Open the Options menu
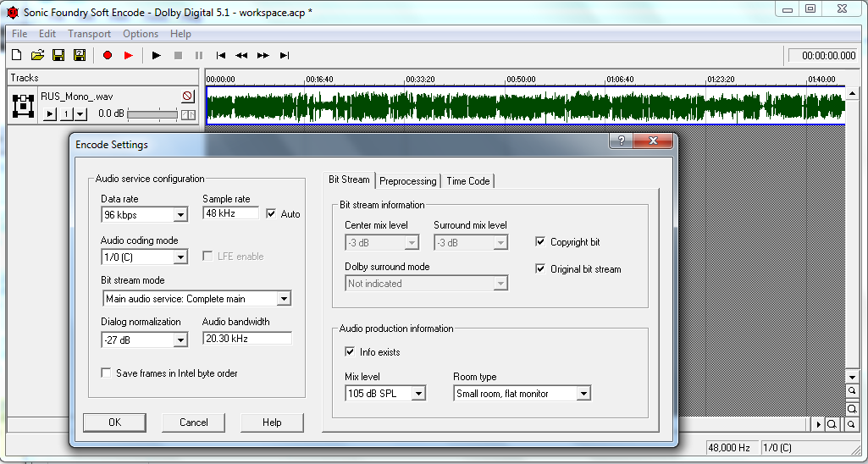This screenshot has height=464, width=868. coord(141,34)
